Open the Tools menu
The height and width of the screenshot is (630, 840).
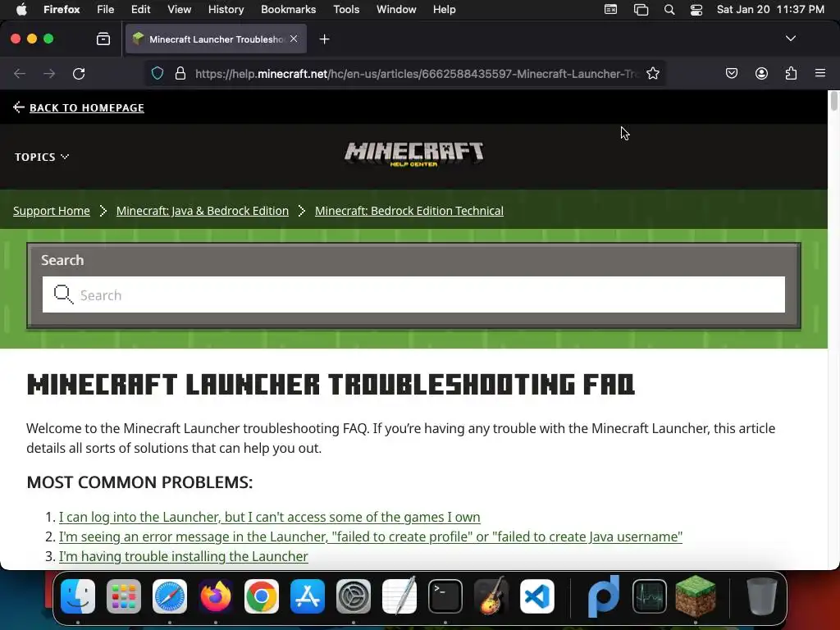[x=346, y=10]
